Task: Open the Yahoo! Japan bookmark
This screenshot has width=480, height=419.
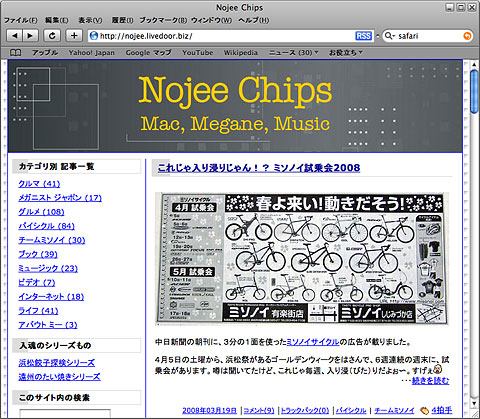Action: coord(91,53)
